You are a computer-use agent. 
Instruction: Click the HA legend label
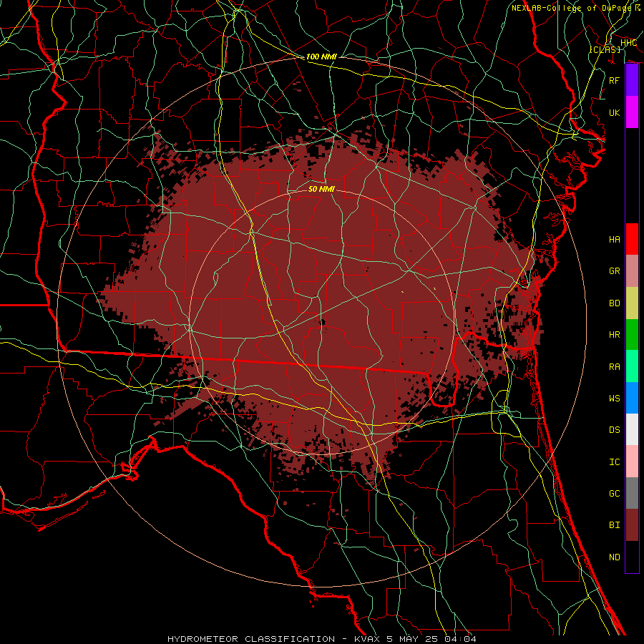[615, 240]
